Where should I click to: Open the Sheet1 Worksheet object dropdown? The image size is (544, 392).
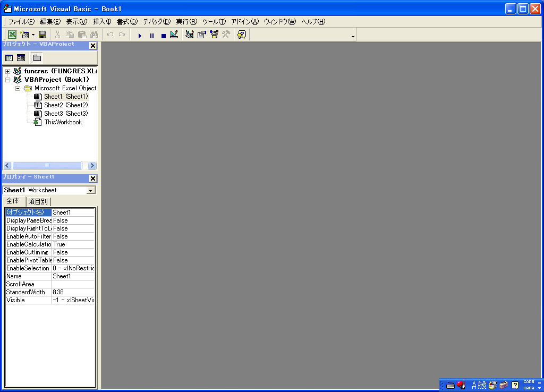click(x=91, y=190)
